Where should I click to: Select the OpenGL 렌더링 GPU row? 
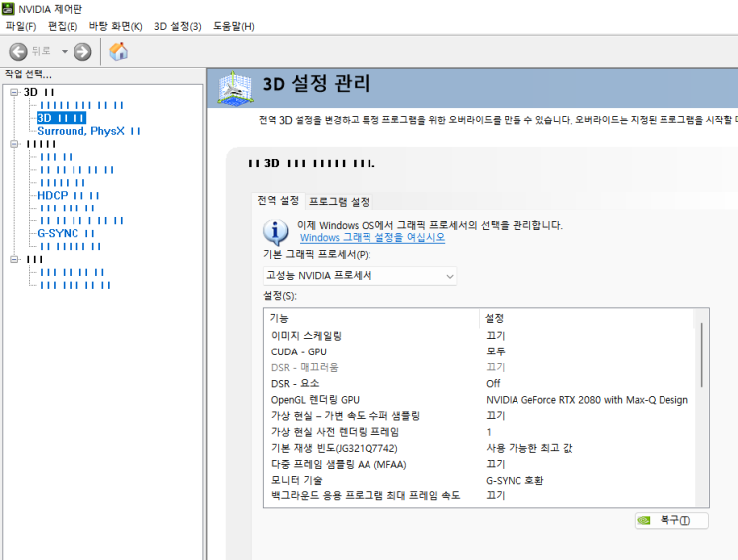click(x=479, y=400)
